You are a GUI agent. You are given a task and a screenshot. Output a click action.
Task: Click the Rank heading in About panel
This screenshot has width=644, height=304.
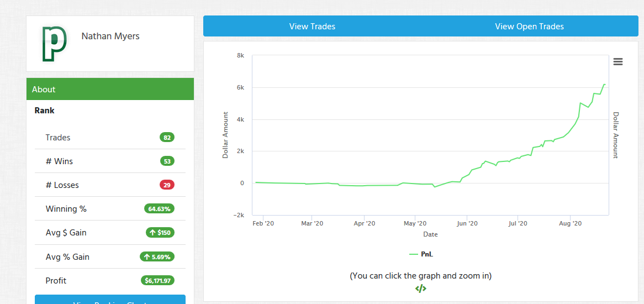pos(45,111)
